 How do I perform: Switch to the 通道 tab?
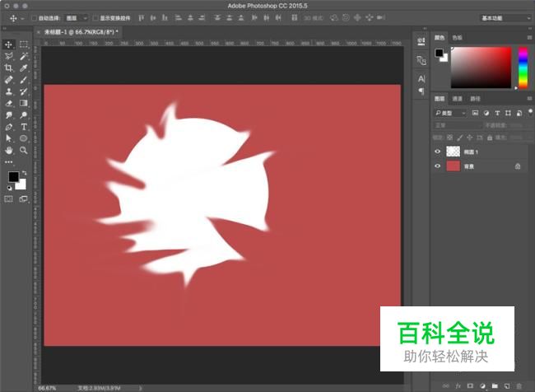(x=457, y=98)
